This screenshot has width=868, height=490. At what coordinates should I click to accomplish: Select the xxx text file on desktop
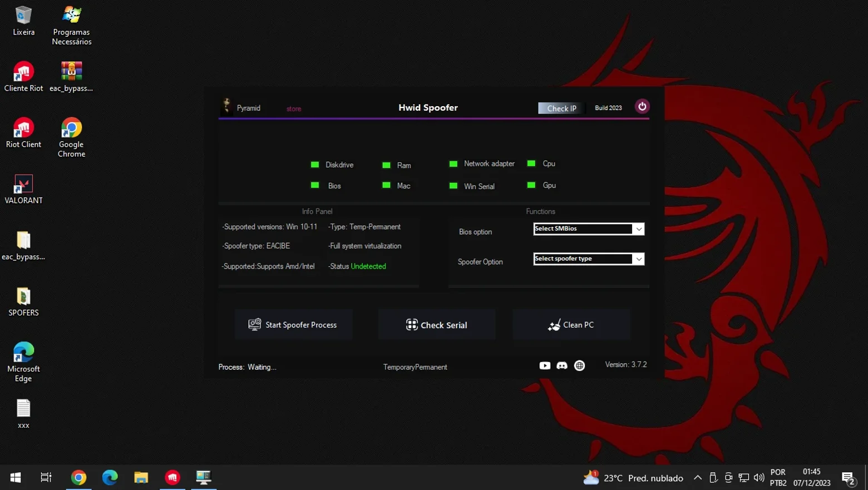click(x=23, y=414)
